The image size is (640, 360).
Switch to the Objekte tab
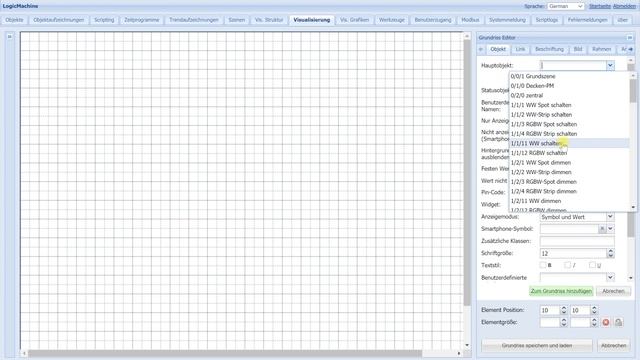[14, 20]
